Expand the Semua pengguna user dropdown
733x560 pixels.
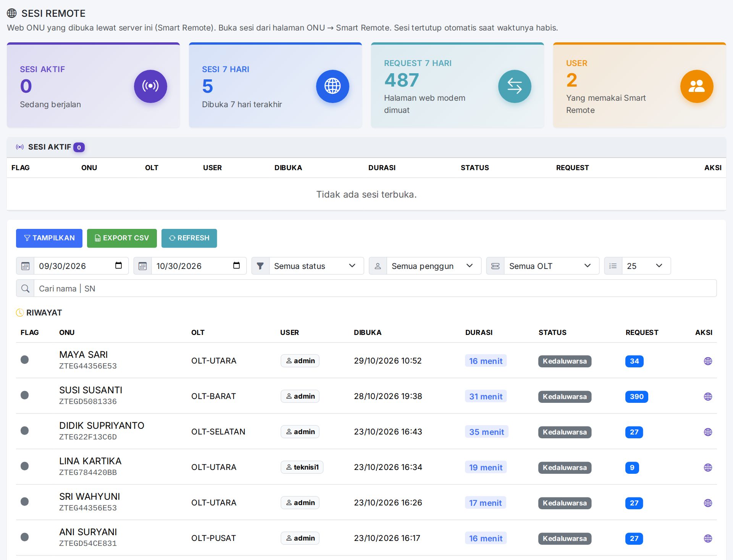pyautogui.click(x=434, y=266)
